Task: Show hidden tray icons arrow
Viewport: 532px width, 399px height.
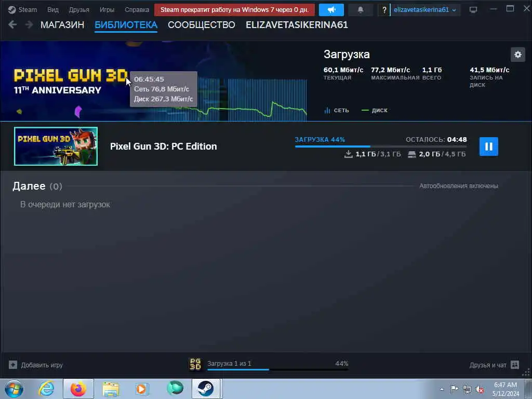Action: pos(442,389)
